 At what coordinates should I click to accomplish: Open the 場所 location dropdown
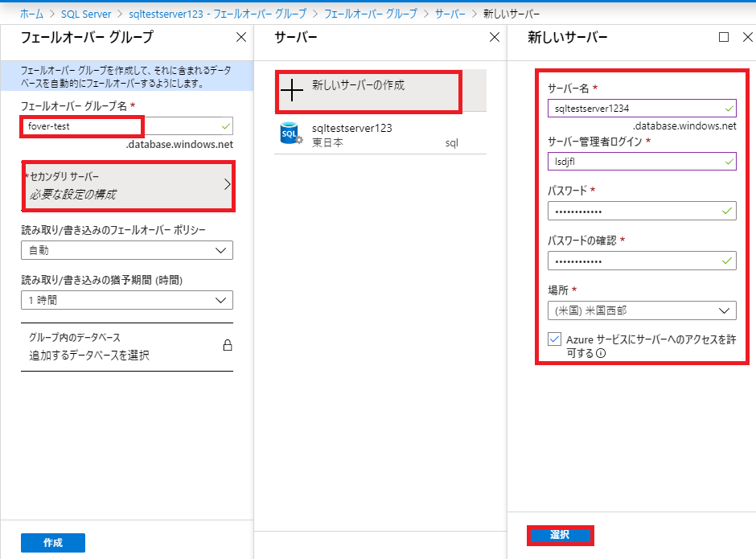pyautogui.click(x=642, y=310)
